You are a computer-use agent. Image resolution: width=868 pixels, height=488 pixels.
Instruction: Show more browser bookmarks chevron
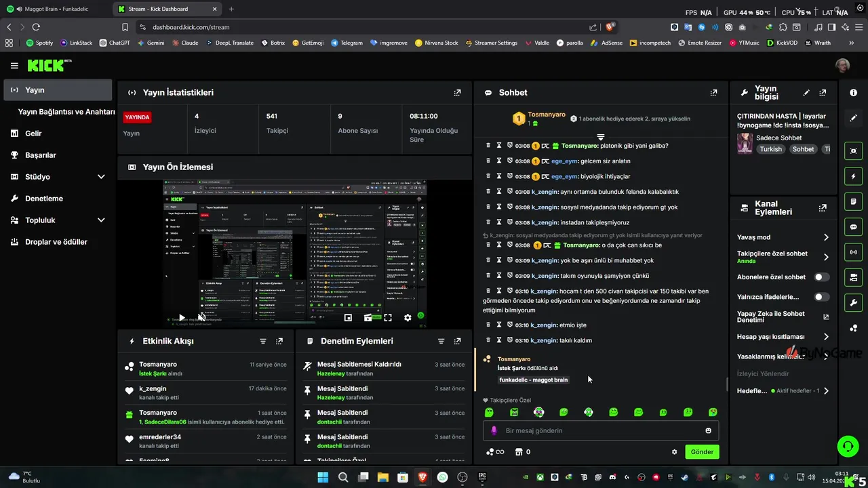click(x=852, y=43)
